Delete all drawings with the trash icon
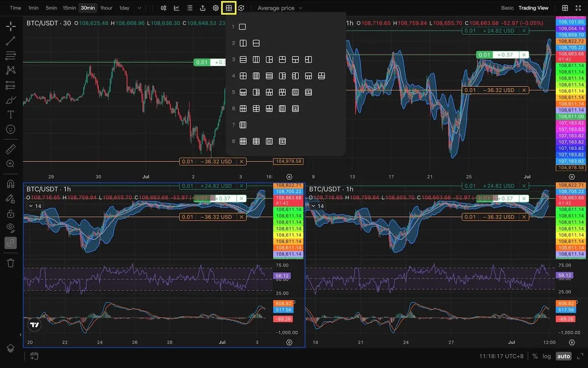 click(11, 263)
